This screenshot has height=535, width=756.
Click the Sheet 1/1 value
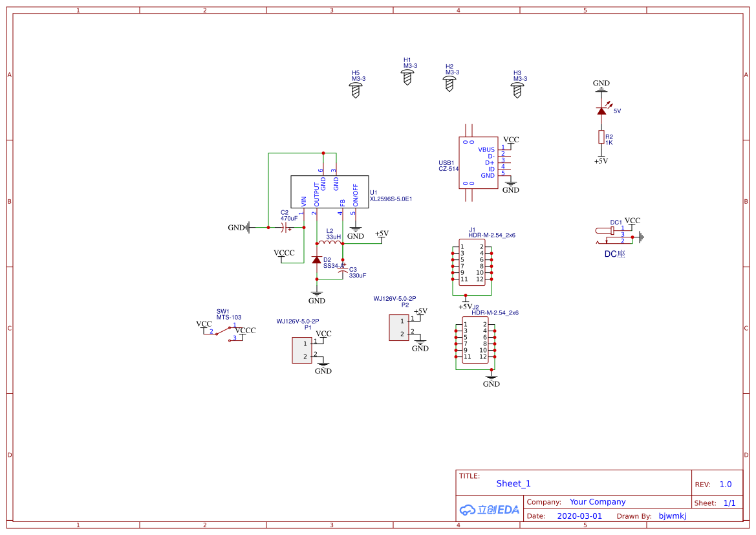pos(729,503)
